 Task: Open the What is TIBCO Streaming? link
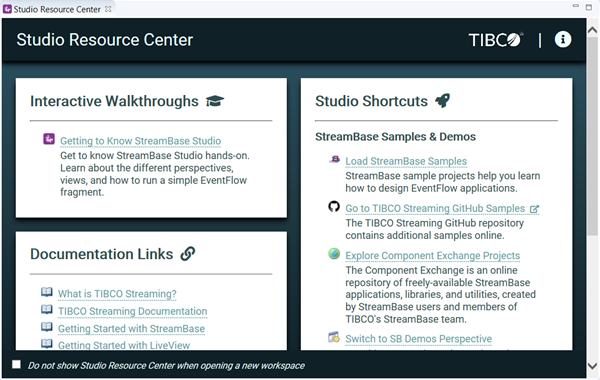pos(117,294)
